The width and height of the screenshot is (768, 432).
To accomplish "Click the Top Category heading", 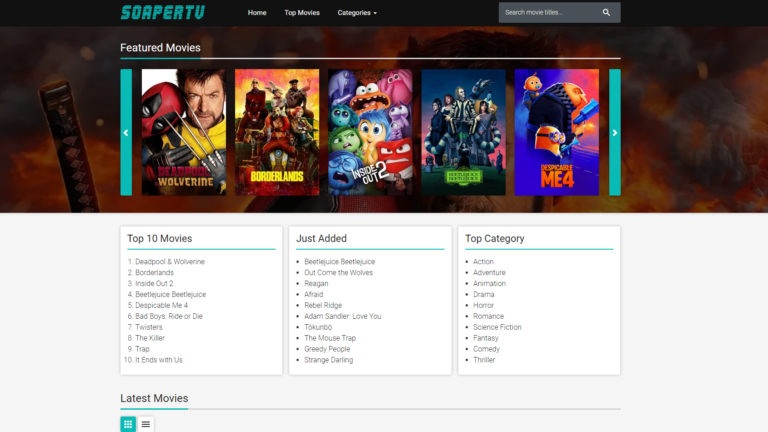I will pos(495,239).
